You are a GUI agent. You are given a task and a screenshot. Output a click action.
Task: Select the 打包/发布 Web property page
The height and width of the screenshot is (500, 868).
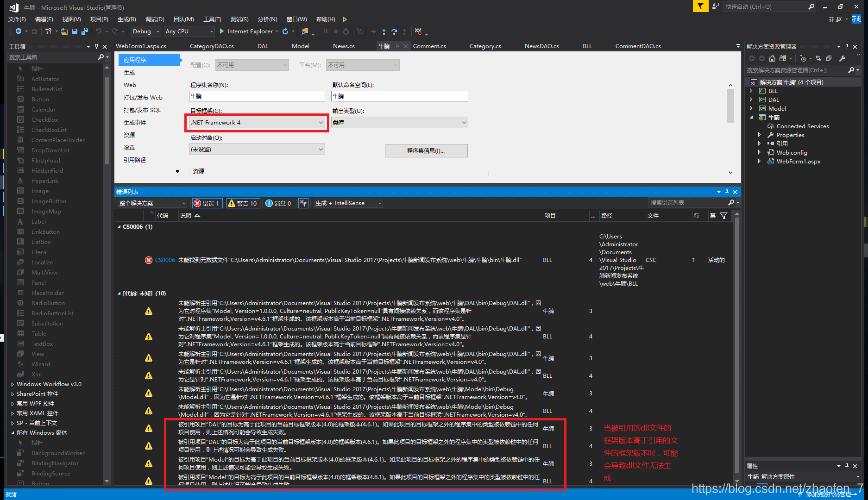[x=143, y=98]
